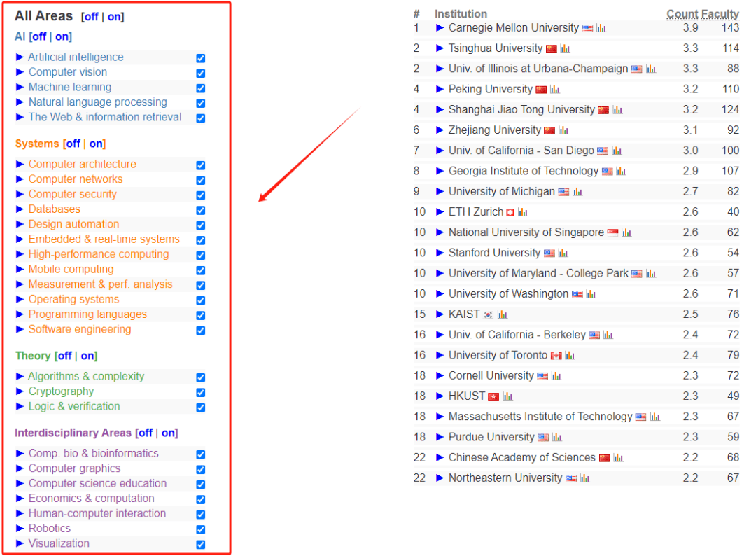Viewport: 756px width, 556px height.
Task: Uncheck Artificial intelligence checkbox
Action: [x=201, y=58]
